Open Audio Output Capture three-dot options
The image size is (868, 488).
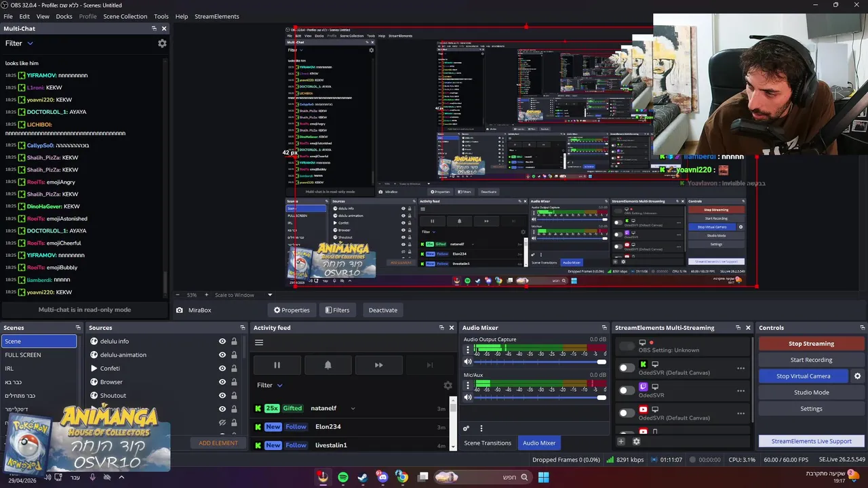click(x=467, y=350)
